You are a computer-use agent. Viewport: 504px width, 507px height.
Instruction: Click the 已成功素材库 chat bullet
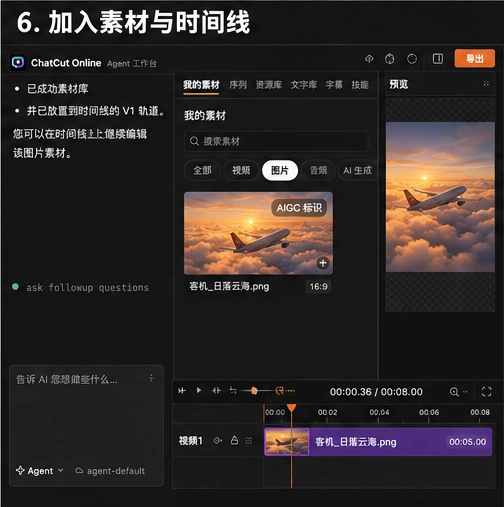58,89
